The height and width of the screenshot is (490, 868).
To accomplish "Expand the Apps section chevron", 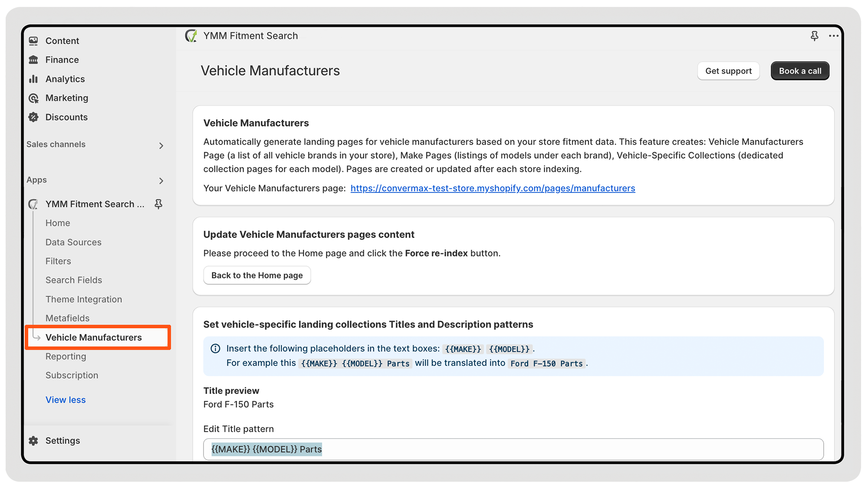I will (161, 181).
